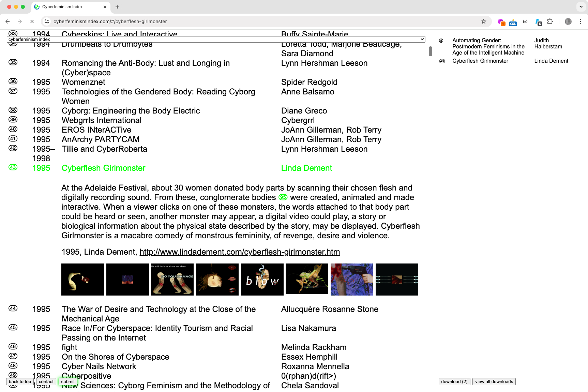Screen dimensions: 588x392
Task: Open a new browser tab
Action: [x=117, y=7]
